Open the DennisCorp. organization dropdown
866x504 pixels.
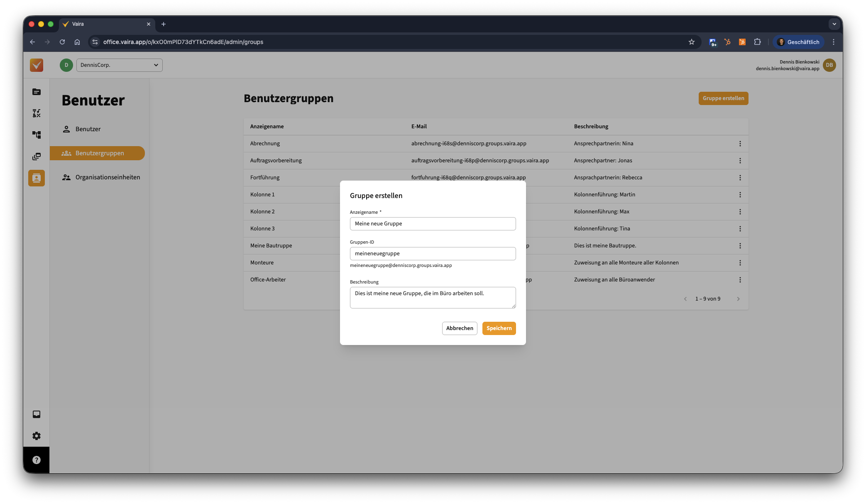(x=120, y=65)
